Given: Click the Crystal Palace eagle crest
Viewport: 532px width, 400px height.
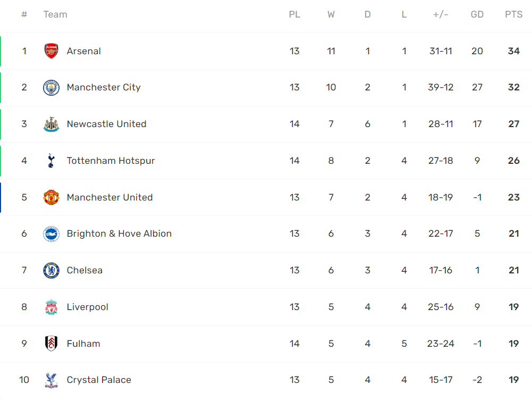Looking at the screenshot, I should 51,380.
